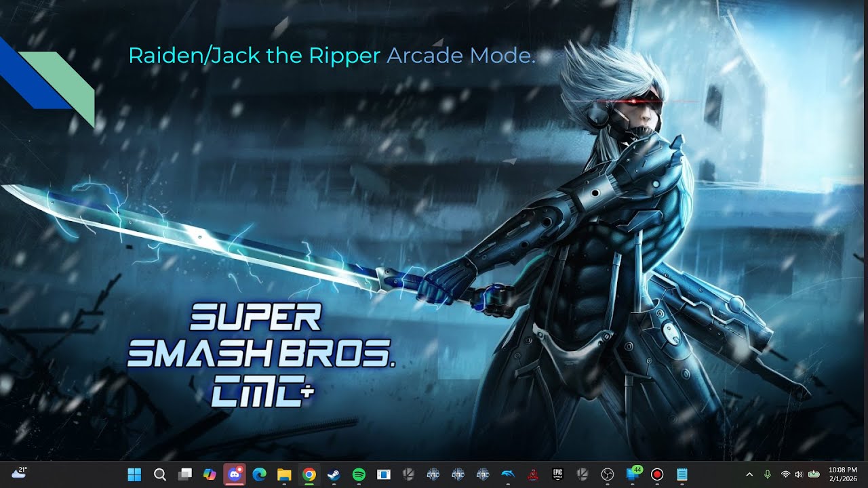Open Task View on the taskbar
Screen dimensions: 868x488
click(x=184, y=474)
